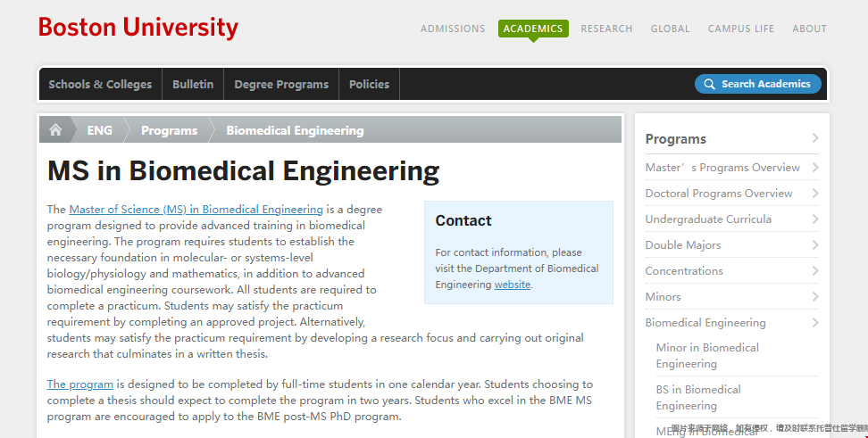Click the Boston University logo
Image resolution: width=868 pixels, height=438 pixels.
(x=138, y=28)
